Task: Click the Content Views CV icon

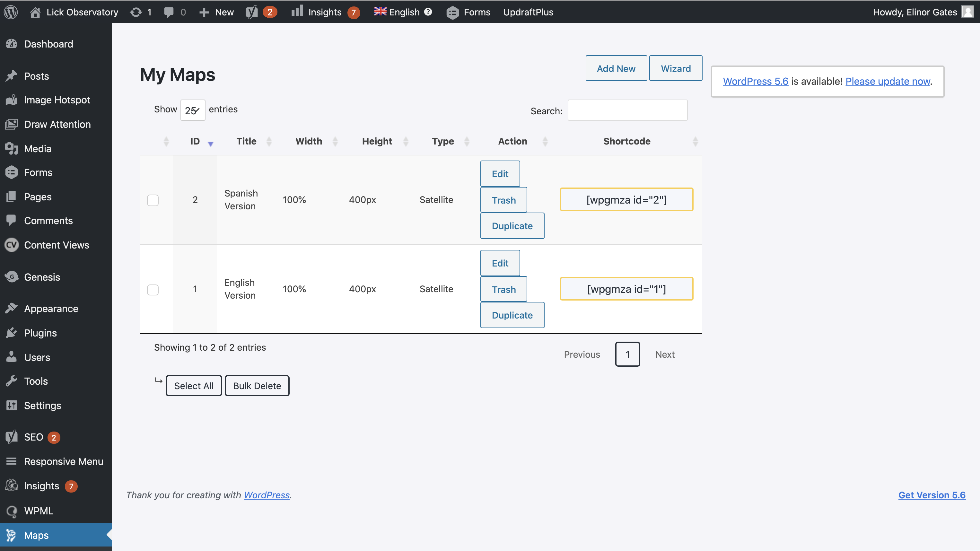Action: click(12, 245)
